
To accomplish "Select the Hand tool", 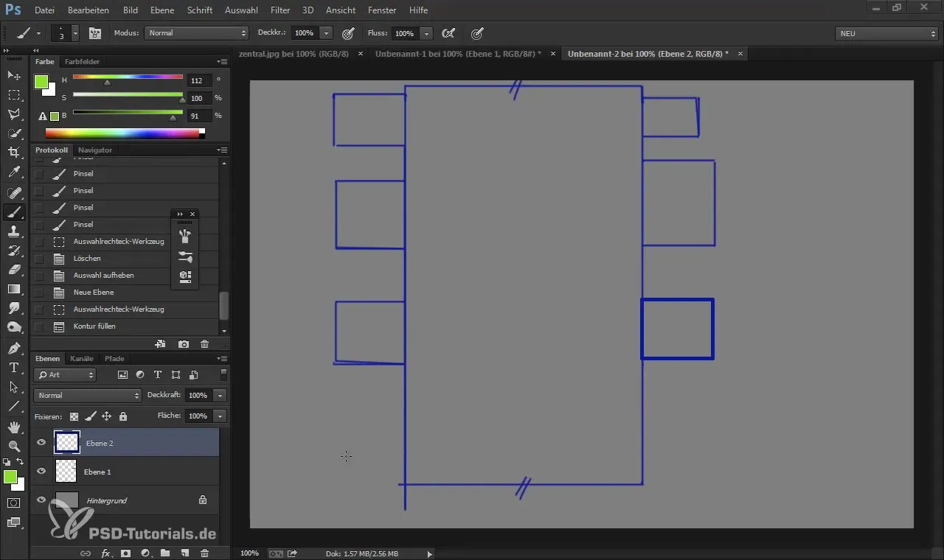I will click(x=13, y=427).
